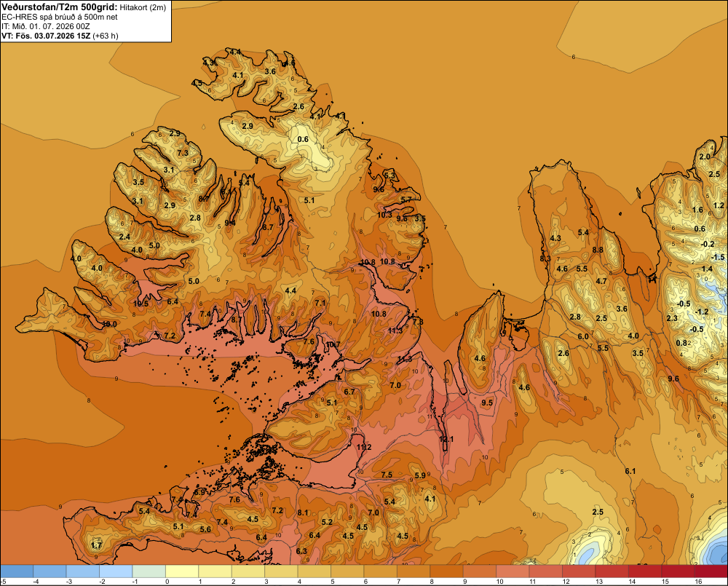The image size is (728, 586).
Task: Pick the light blue legend swatch between -3 and -2
Action: point(83,571)
